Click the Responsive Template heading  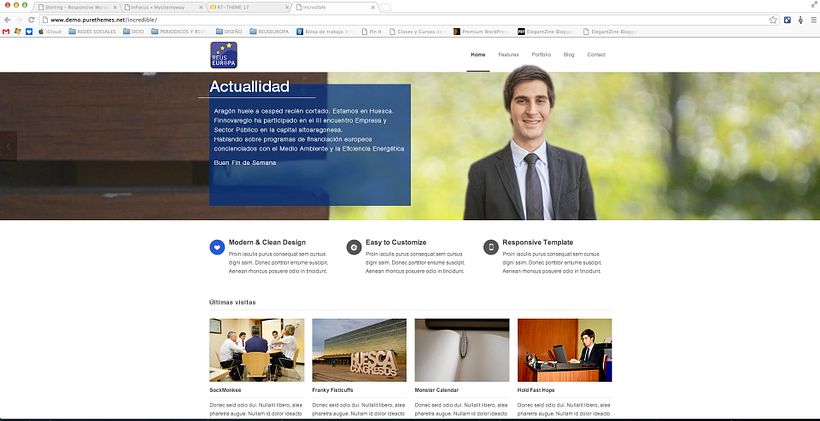pyautogui.click(x=538, y=242)
